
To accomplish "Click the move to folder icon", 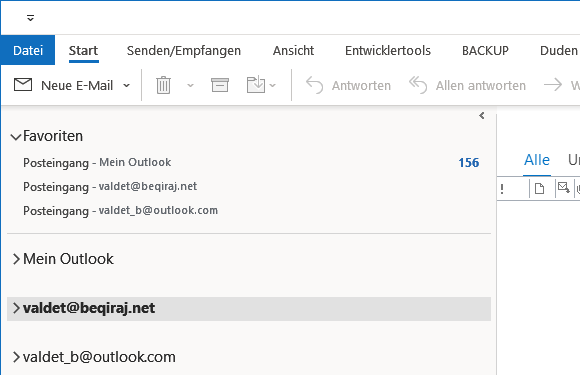I will pyautogui.click(x=256, y=85).
